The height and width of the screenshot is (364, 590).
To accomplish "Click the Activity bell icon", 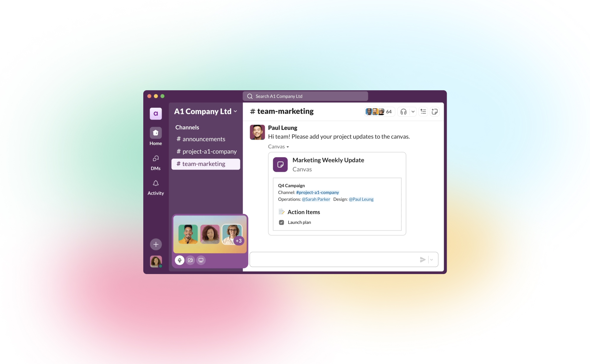I will (155, 183).
